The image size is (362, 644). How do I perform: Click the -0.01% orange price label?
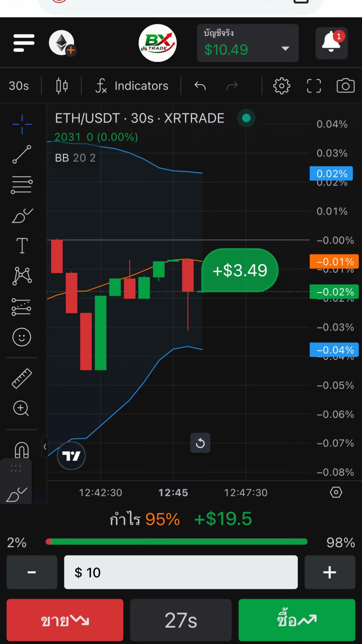tap(334, 261)
